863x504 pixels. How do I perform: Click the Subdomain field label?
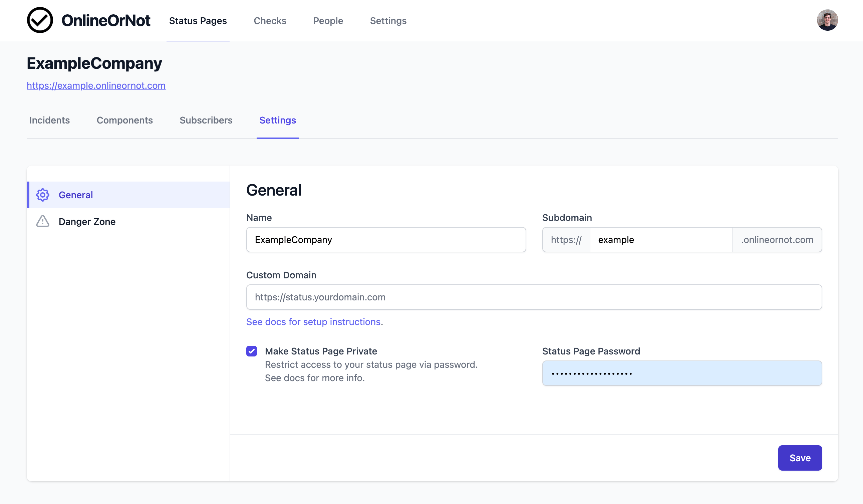pos(567,218)
